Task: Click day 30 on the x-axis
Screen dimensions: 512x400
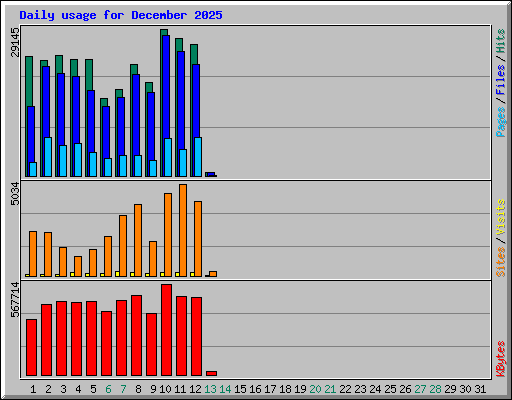Action: (465, 389)
